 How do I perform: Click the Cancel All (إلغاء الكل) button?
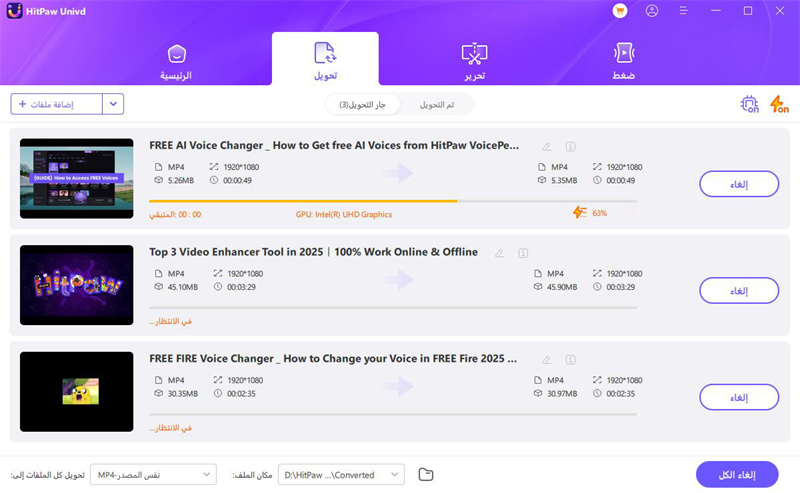click(x=738, y=474)
